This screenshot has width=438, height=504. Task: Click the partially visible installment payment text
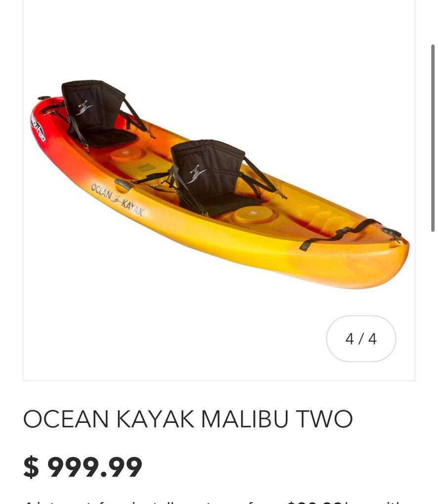pos(212,502)
